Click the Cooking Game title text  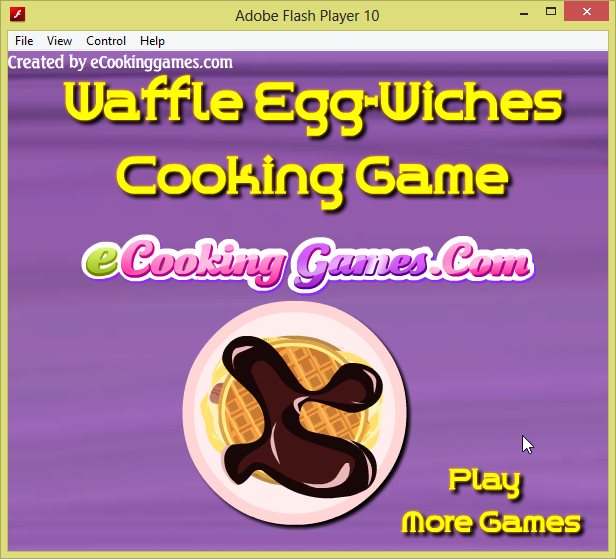[313, 181]
